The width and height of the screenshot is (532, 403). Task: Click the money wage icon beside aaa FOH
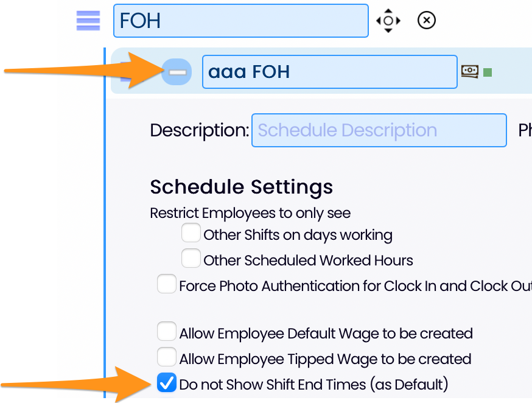(470, 71)
